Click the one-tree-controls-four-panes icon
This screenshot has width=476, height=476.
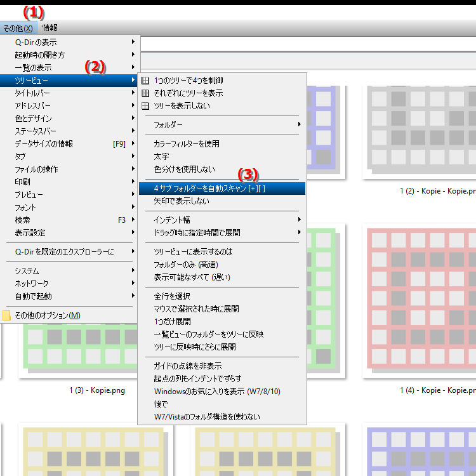click(145, 81)
